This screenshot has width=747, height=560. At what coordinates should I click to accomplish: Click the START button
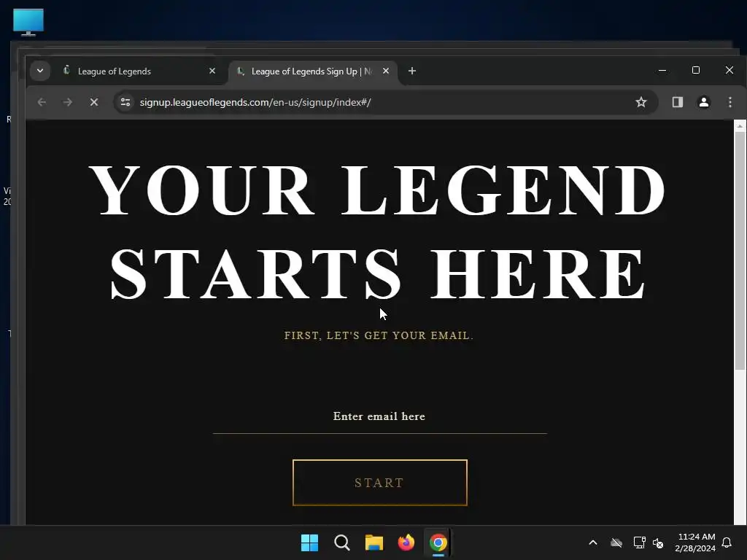379,483
